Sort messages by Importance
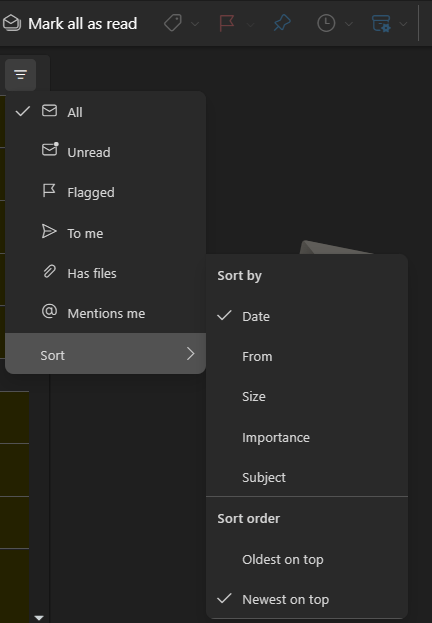432x623 pixels. 307,437
